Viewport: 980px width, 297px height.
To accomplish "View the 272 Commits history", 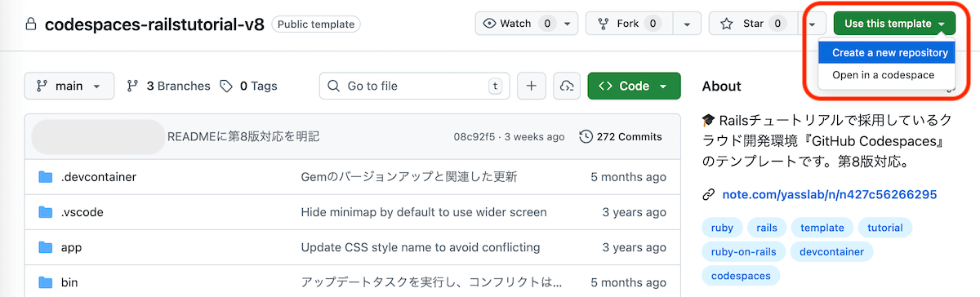I will pos(621,136).
